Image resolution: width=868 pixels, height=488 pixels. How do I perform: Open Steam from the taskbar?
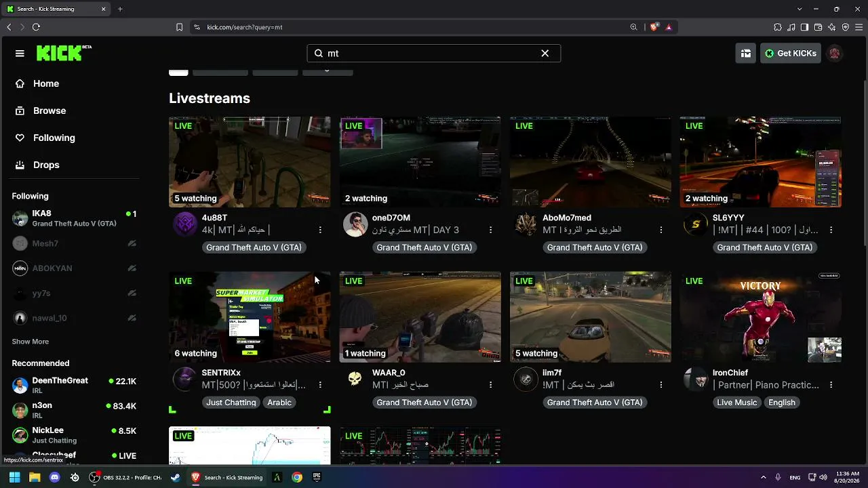(175, 477)
